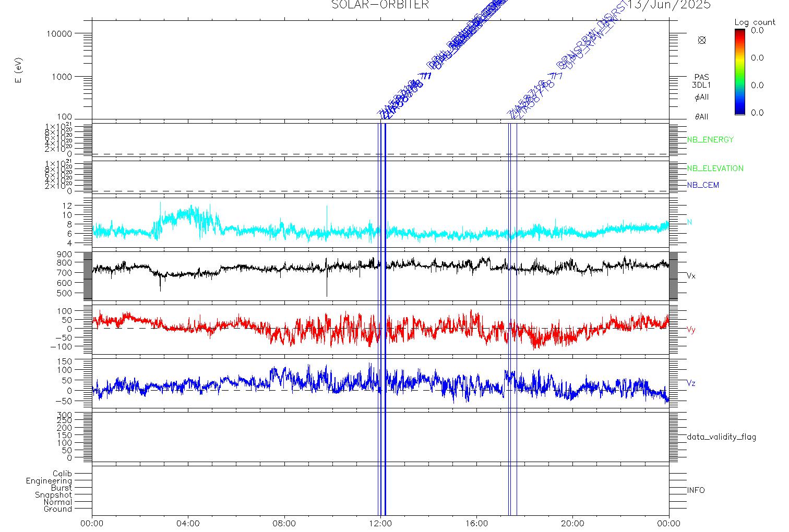This screenshot has width=789, height=532.
Task: Click the data_validity_flag label
Action: coord(722,437)
